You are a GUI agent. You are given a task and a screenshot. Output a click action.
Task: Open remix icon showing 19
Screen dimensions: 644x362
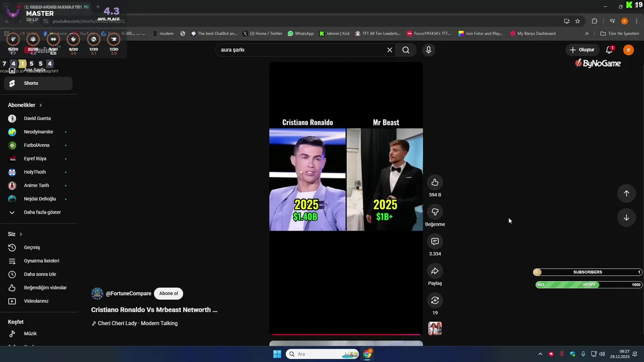tap(435, 301)
